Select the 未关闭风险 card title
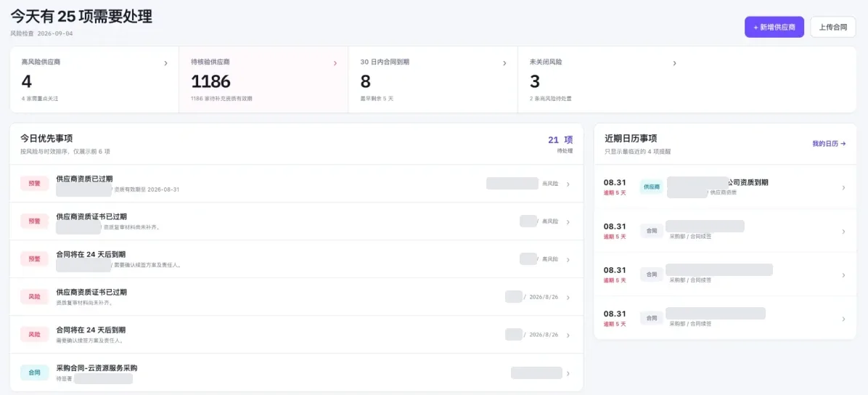The height and width of the screenshot is (395, 868). (x=546, y=62)
